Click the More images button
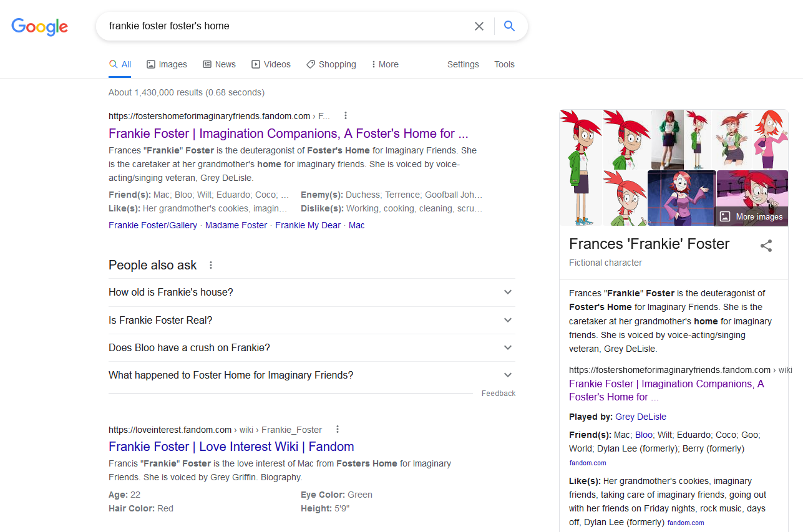803x532 pixels. click(751, 216)
